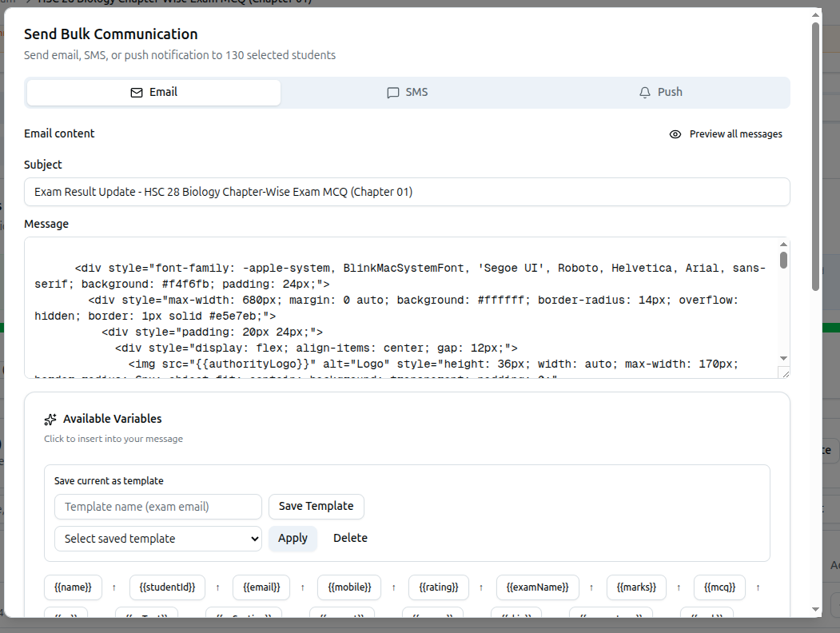Click the up arrow after {{studentId}}
Image resolution: width=840 pixels, height=633 pixels.
pos(217,588)
